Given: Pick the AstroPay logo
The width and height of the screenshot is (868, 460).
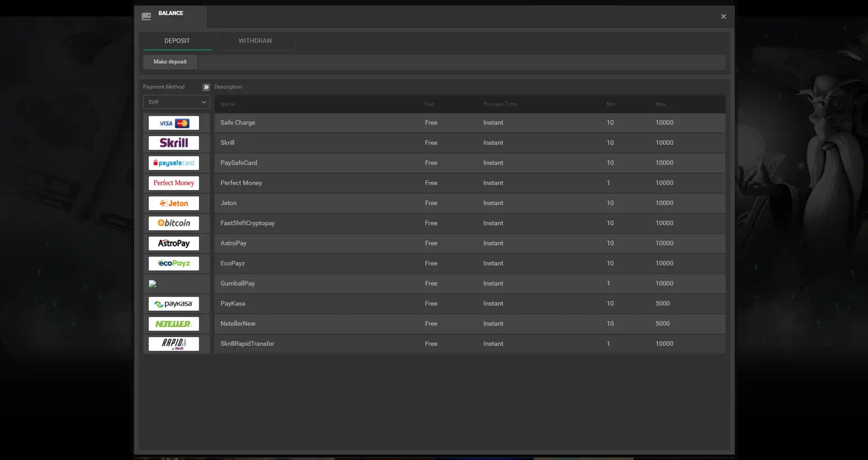Looking at the screenshot, I should coord(173,243).
